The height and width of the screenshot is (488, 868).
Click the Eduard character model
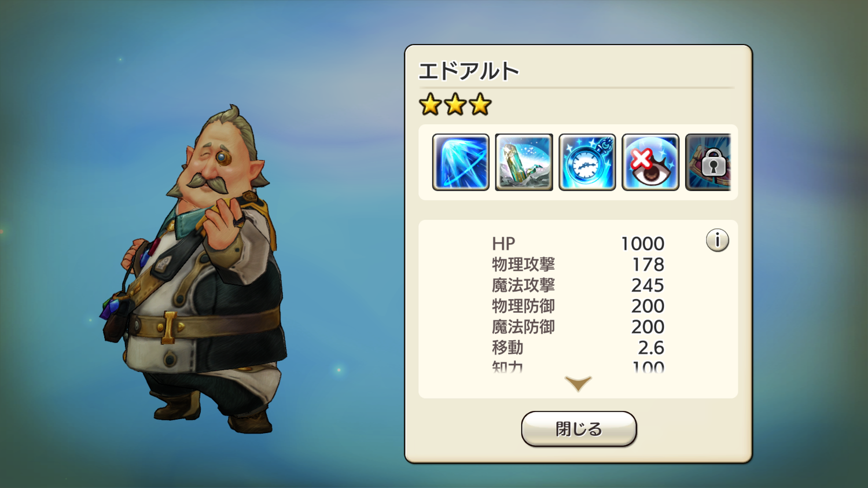[x=197, y=269]
